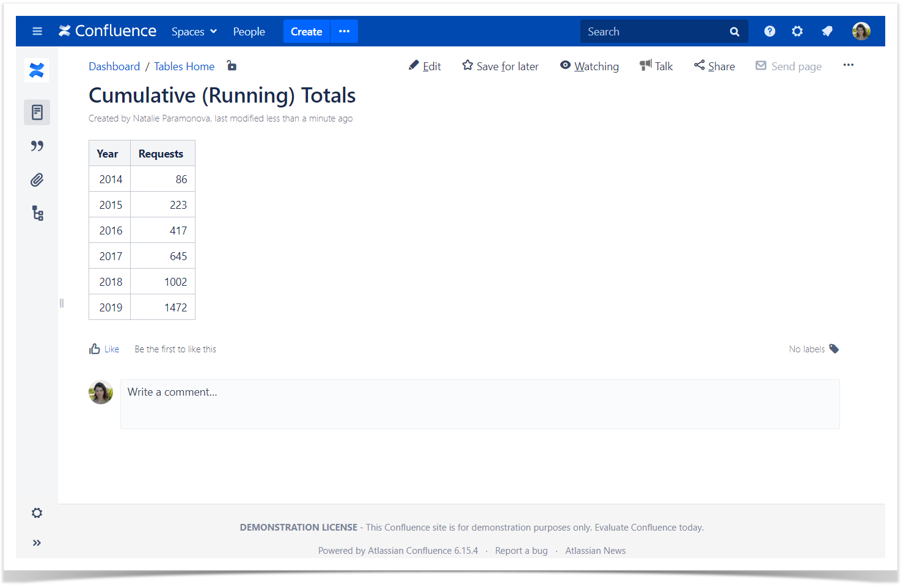Toggle Watching for this page

click(x=589, y=66)
